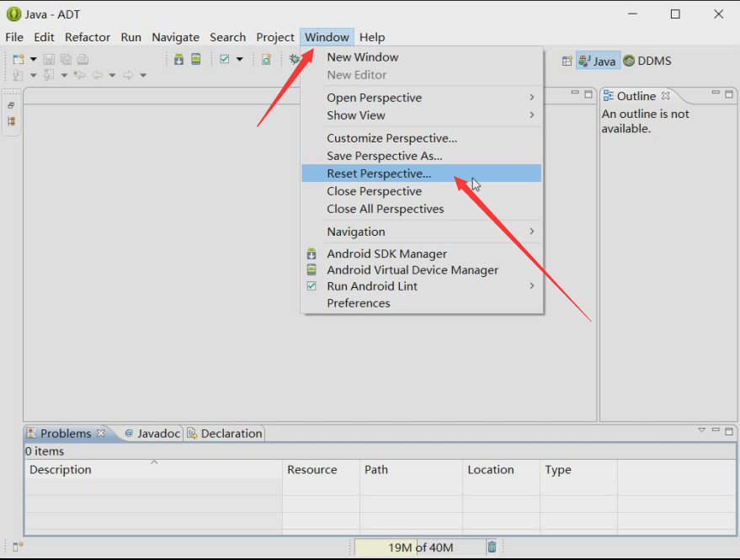Open the Problems view menu triangle

(x=702, y=430)
